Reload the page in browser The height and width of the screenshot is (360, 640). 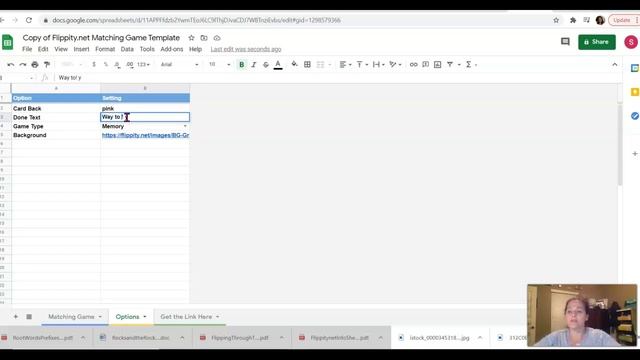pos(29,20)
